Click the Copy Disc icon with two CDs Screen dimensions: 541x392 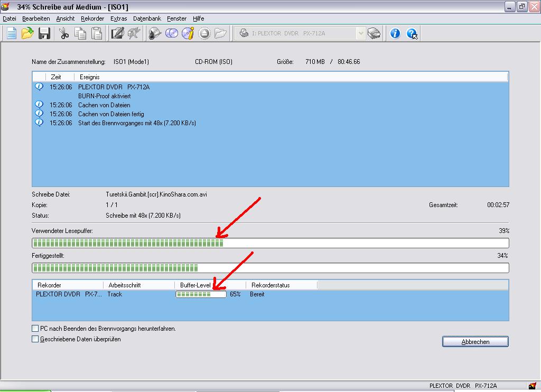pos(172,33)
